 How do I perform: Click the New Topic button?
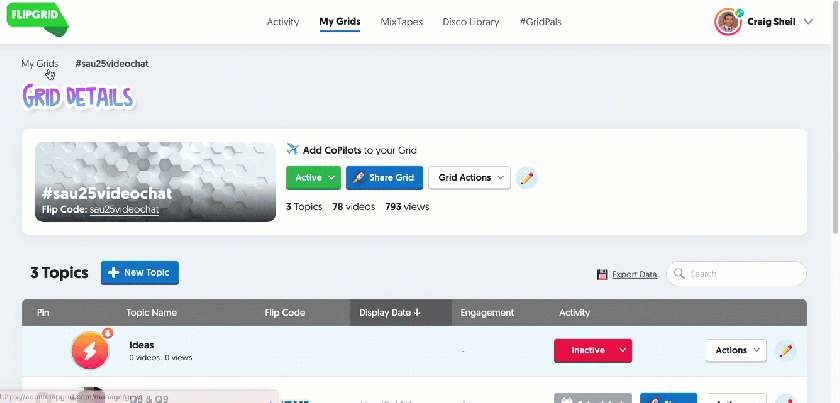point(140,272)
